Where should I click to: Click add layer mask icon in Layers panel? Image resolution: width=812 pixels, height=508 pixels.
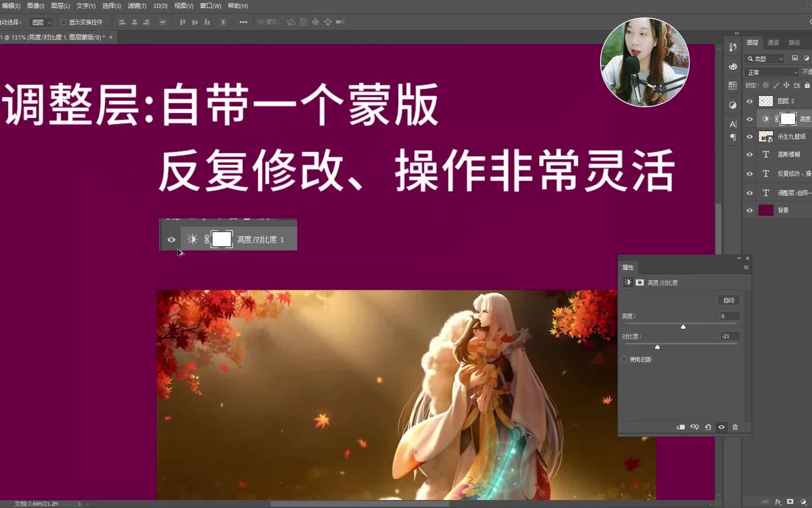[x=790, y=502]
